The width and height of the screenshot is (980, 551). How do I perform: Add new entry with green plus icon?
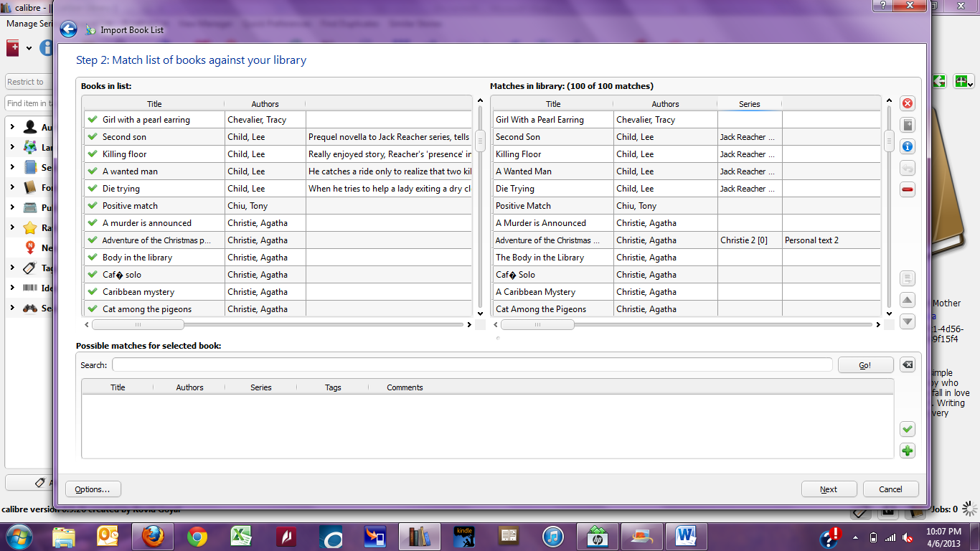[x=908, y=451]
